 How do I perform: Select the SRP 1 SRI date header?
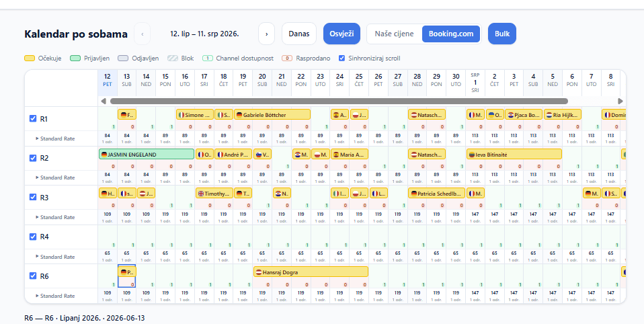[475, 82]
